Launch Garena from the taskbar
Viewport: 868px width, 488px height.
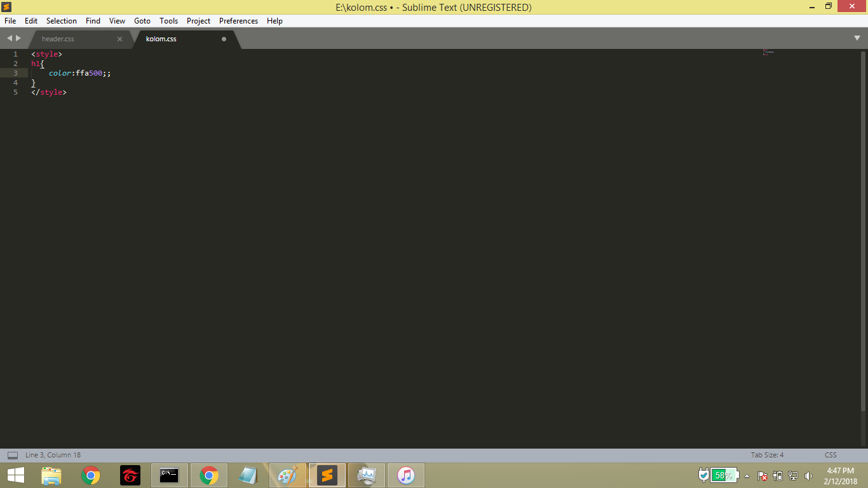130,475
